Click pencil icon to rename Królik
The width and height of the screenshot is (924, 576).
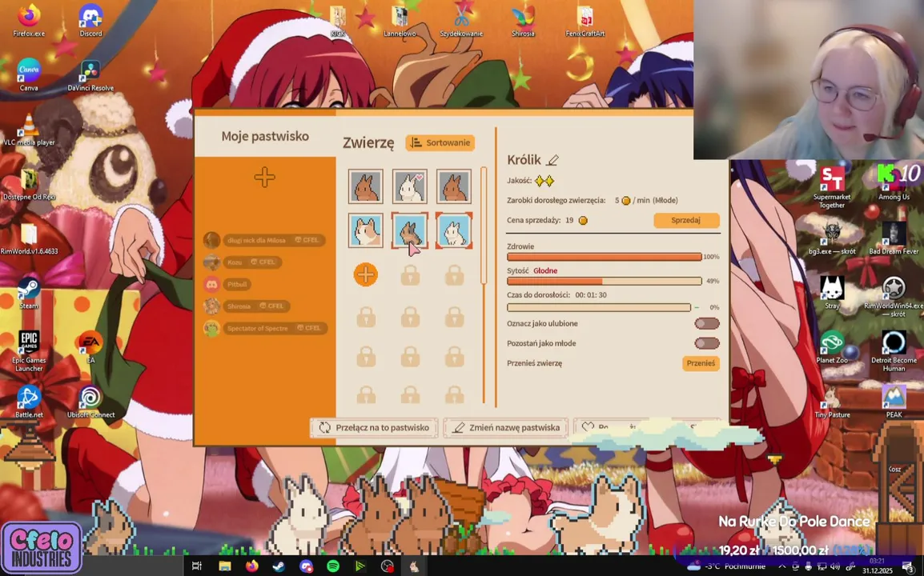[x=552, y=160]
